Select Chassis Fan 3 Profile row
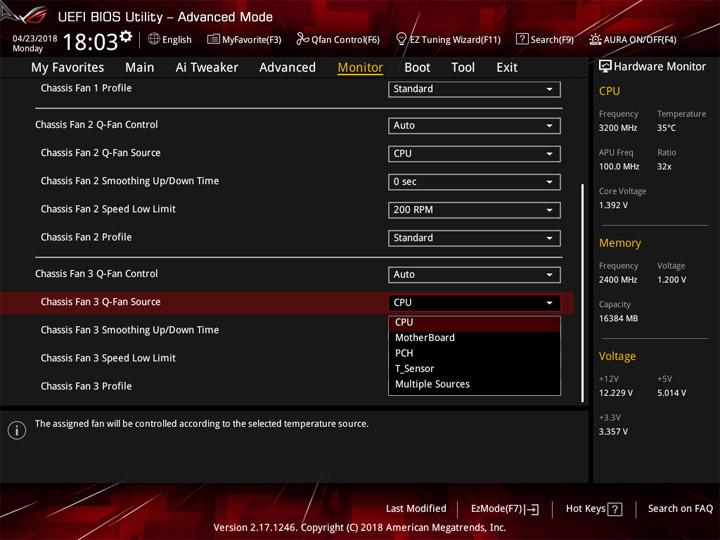The width and height of the screenshot is (720, 540). click(86, 386)
